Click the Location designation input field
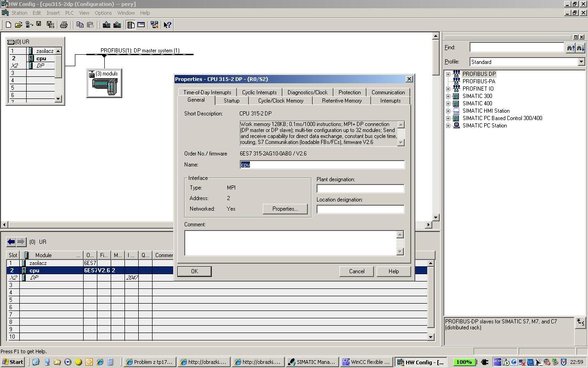 (x=361, y=209)
